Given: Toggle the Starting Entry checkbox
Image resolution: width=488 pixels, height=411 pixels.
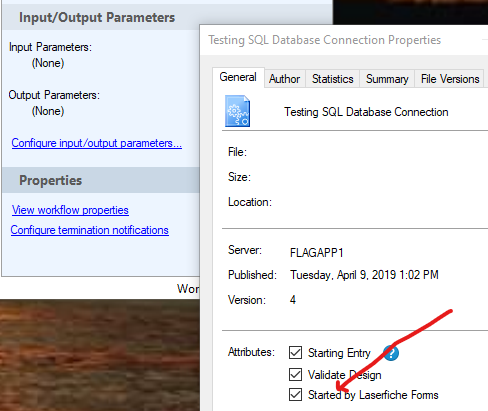Looking at the screenshot, I should tap(295, 353).
